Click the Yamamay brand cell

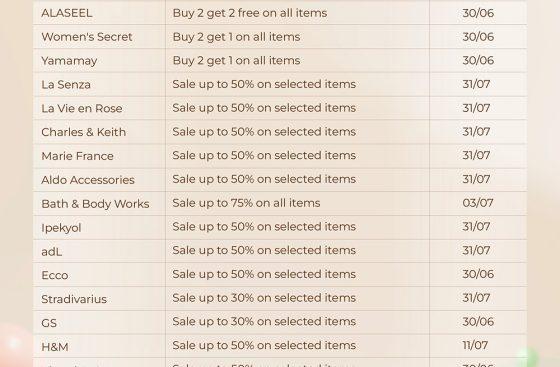point(69,61)
